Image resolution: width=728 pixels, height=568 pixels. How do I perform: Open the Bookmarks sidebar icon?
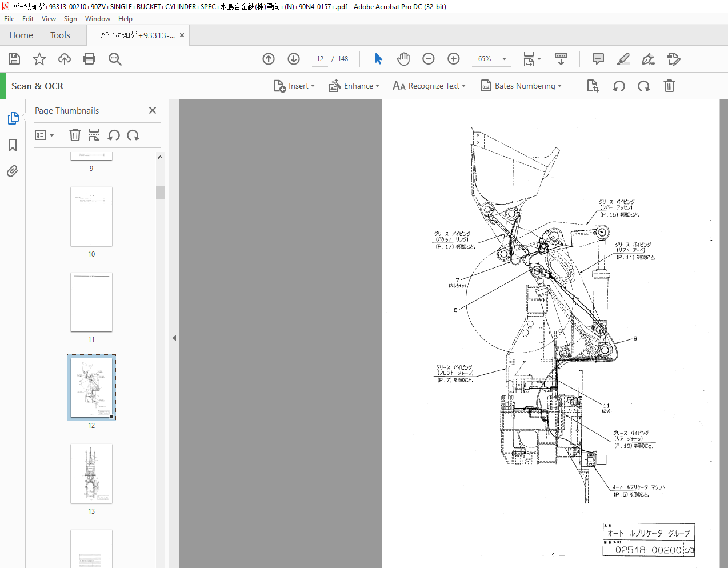click(13, 145)
